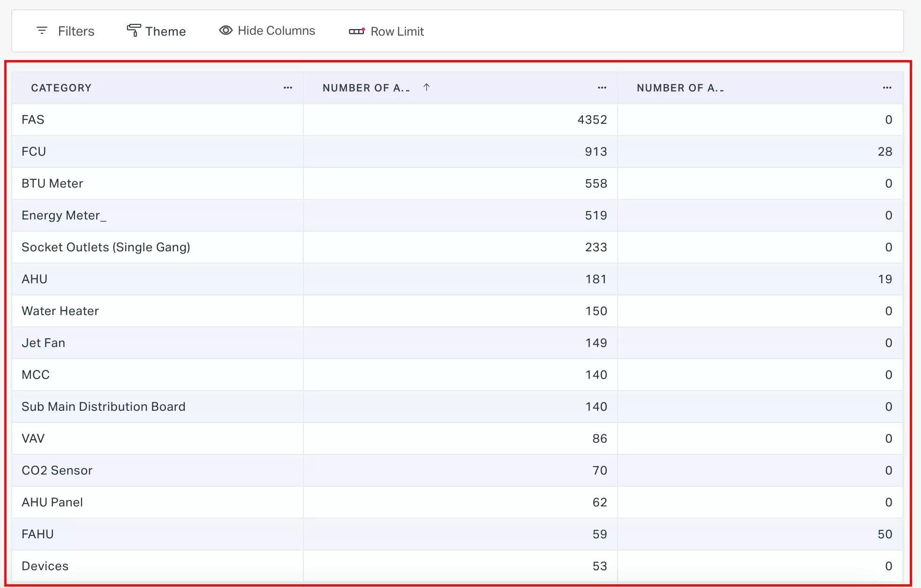
Task: Click the CATEGORY column header
Action: tap(61, 88)
